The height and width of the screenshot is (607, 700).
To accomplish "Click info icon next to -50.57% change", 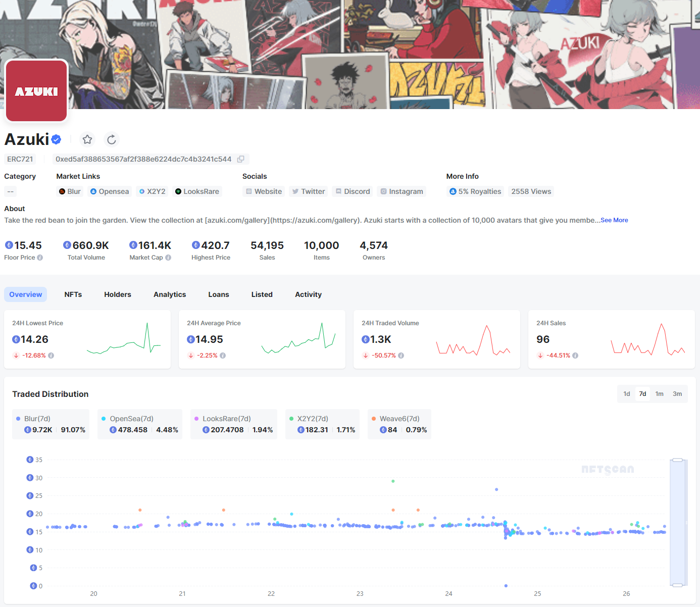I will point(401,356).
